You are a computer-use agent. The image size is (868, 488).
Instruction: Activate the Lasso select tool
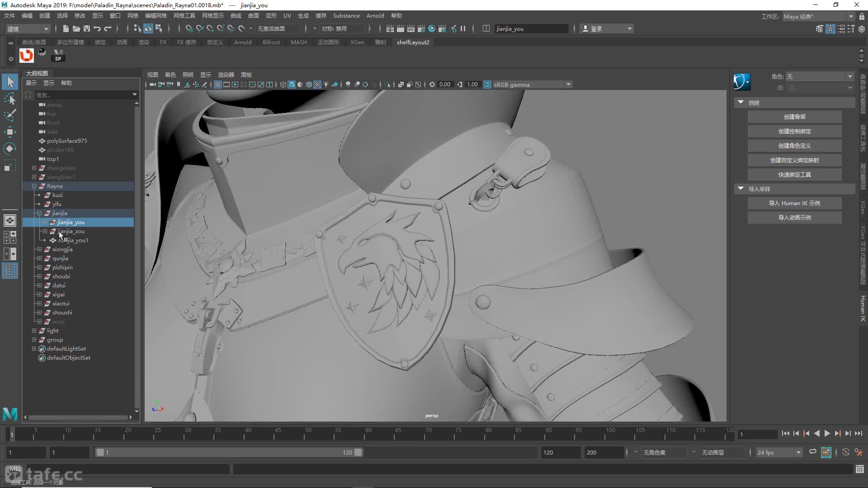click(10, 99)
